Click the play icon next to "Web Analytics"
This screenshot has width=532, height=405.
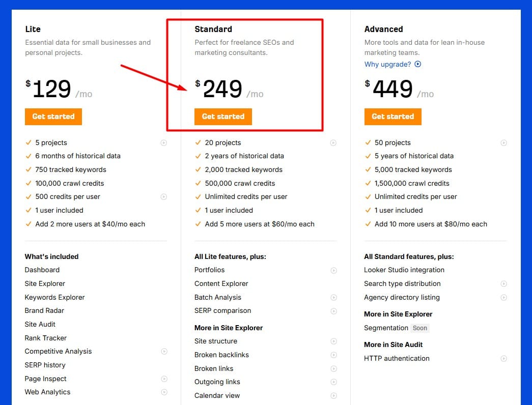(164, 392)
